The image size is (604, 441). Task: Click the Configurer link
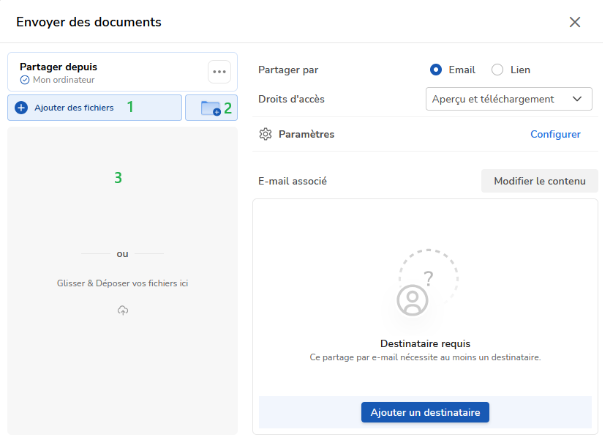point(555,134)
